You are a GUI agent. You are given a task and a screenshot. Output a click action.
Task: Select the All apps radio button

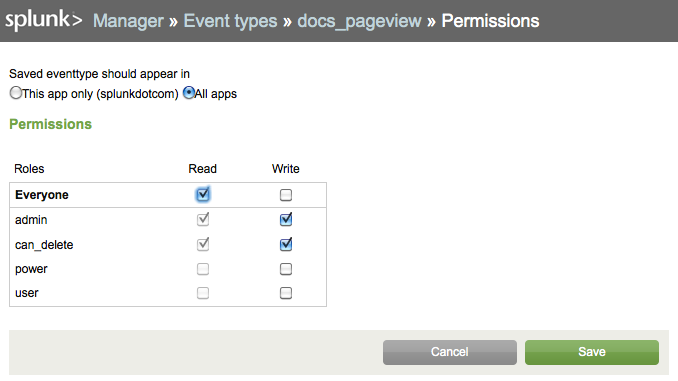coord(189,93)
